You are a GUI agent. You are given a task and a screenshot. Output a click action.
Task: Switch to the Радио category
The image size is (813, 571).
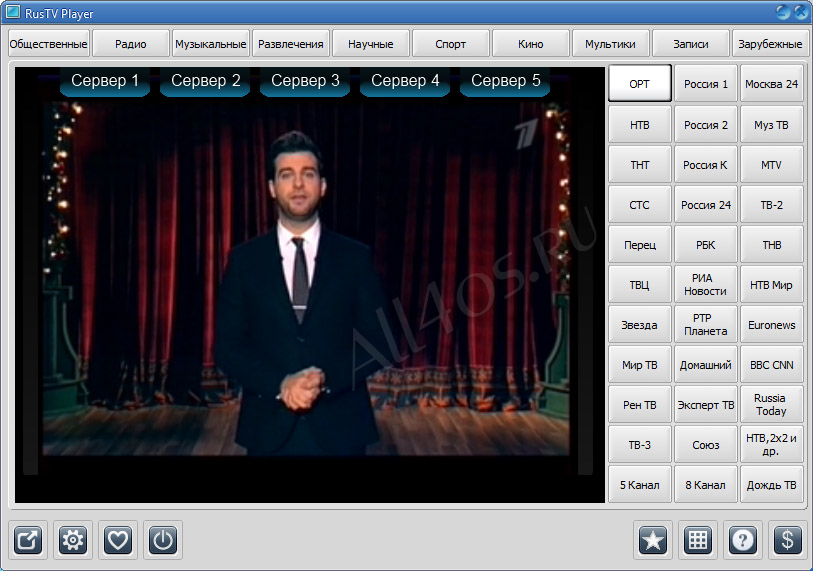(x=131, y=44)
